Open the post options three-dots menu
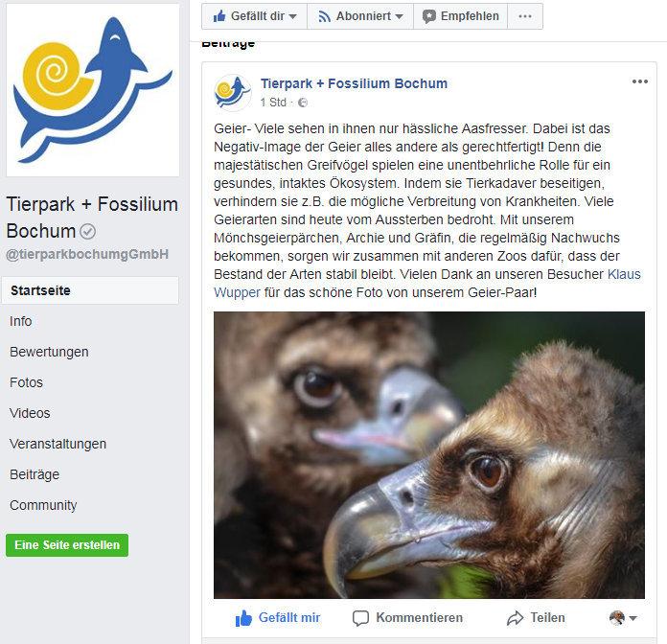Image resolution: width=667 pixels, height=644 pixels. [x=640, y=81]
